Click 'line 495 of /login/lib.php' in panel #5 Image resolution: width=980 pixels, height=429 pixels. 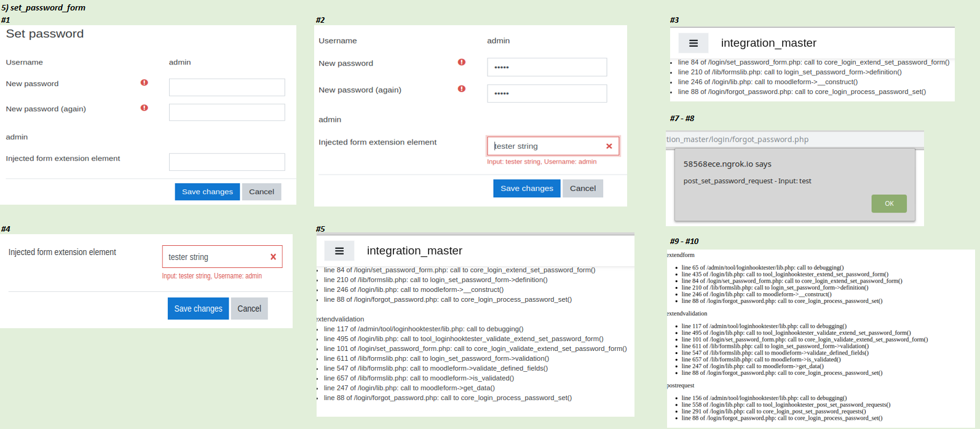[x=464, y=339]
